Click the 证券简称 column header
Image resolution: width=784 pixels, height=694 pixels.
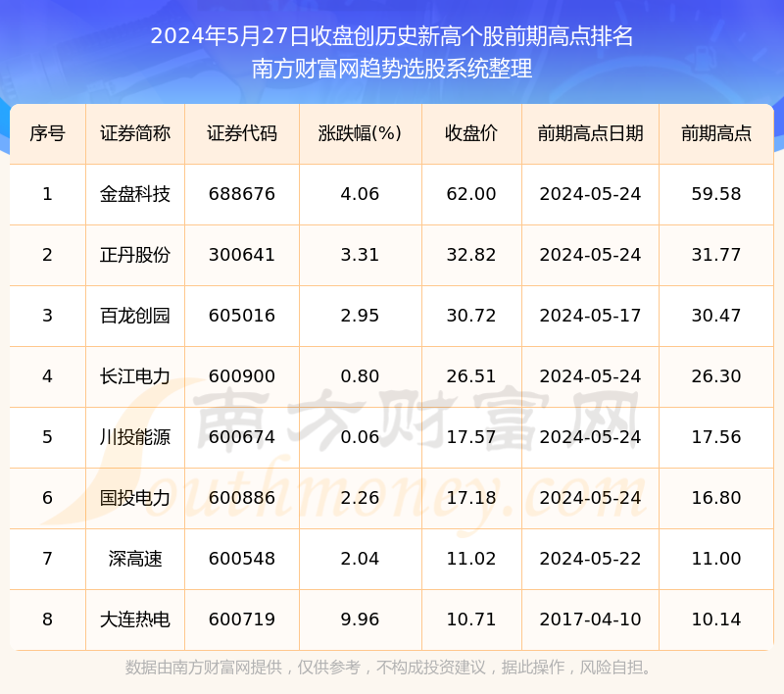click(135, 133)
